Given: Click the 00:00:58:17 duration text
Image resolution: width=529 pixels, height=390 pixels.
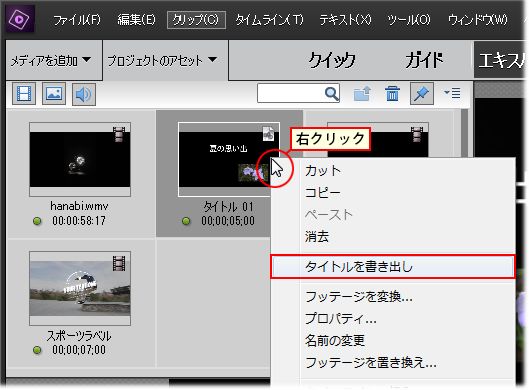Looking at the screenshot, I should (79, 221).
